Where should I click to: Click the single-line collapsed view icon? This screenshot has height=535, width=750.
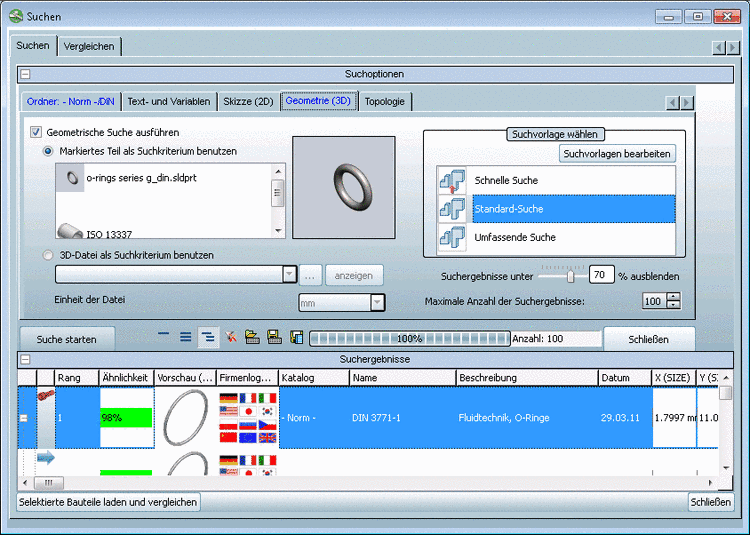tap(164, 338)
